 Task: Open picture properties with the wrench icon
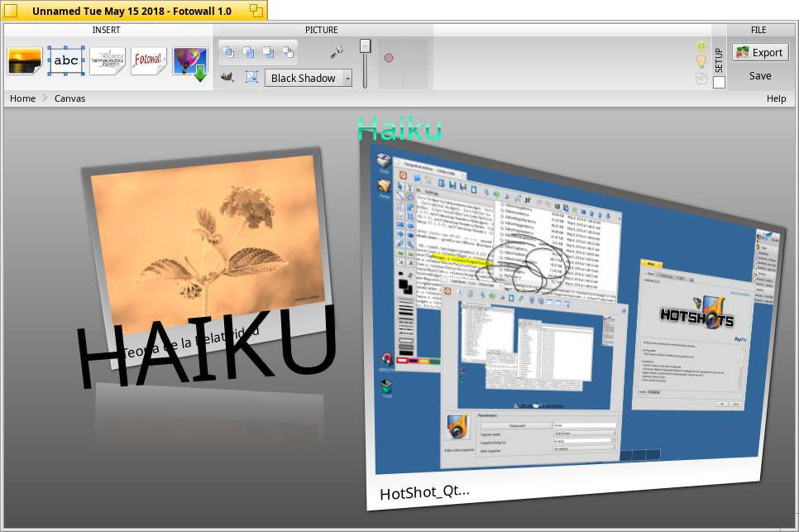[x=337, y=52]
